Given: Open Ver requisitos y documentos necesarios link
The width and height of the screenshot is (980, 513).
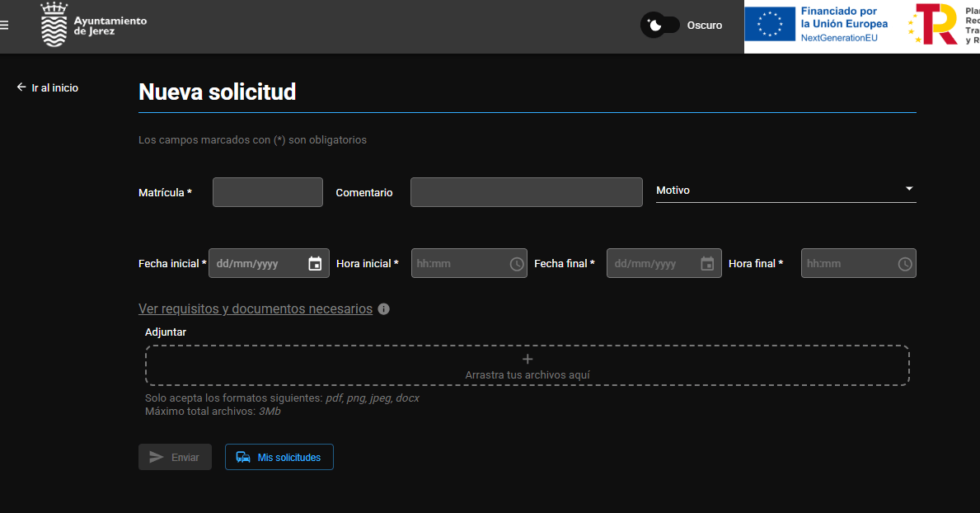Looking at the screenshot, I should pyautogui.click(x=256, y=309).
